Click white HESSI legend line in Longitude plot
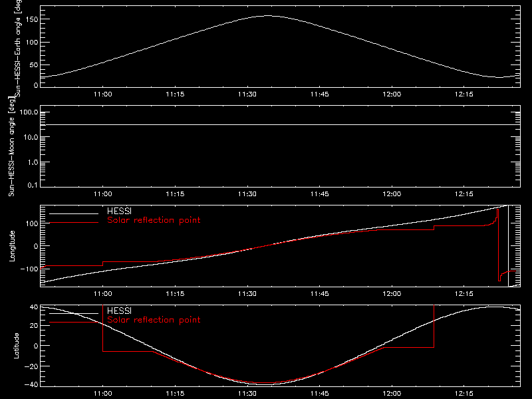The height and width of the screenshot is (399, 532). click(x=74, y=213)
